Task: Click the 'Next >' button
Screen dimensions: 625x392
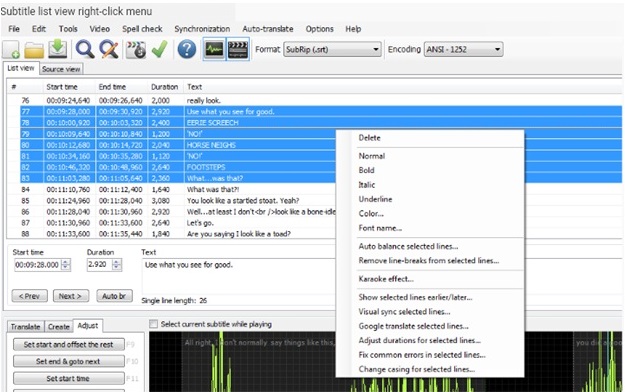Action: pyautogui.click(x=70, y=296)
